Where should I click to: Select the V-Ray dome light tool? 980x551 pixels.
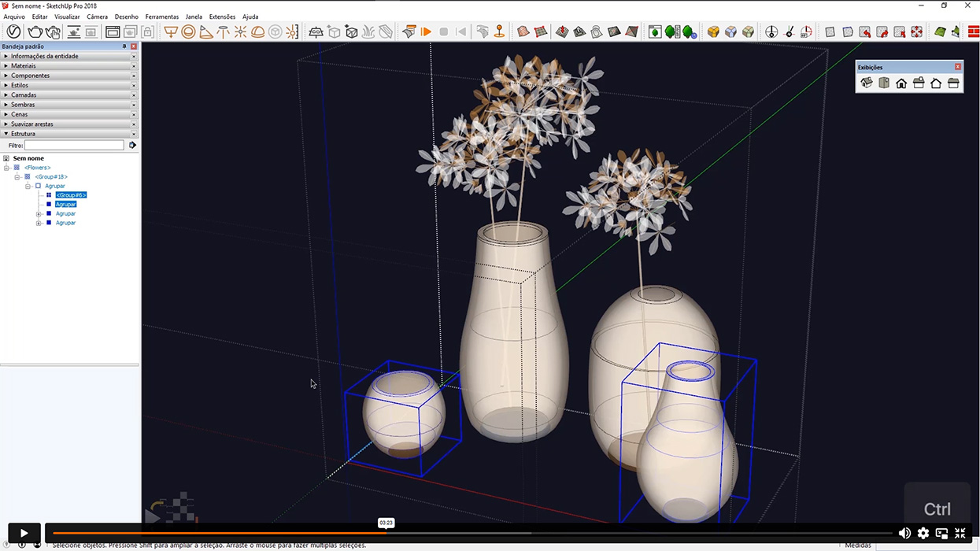click(257, 31)
